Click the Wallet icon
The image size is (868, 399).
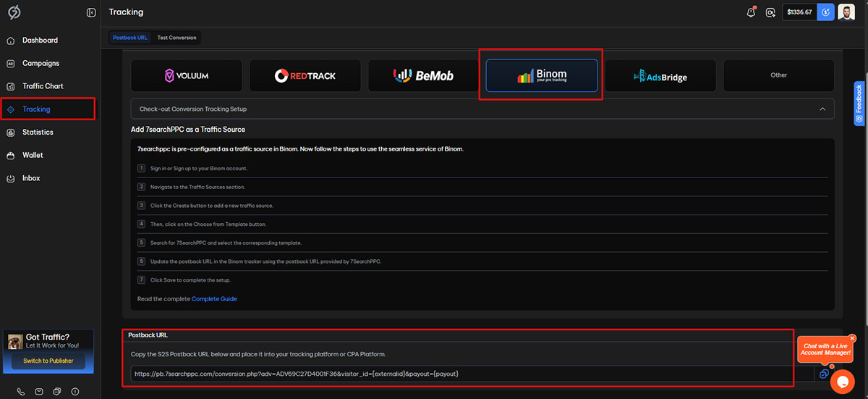(x=11, y=155)
